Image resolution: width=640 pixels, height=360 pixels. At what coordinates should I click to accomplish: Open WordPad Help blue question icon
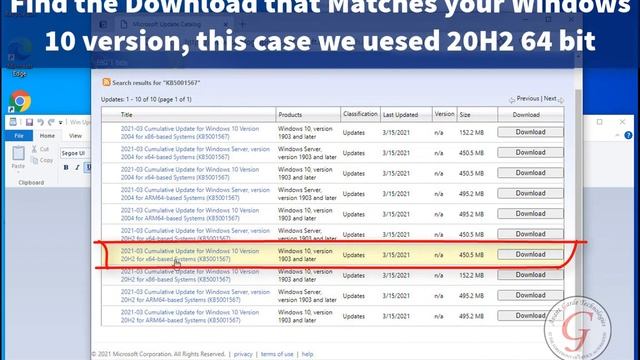coord(628,136)
